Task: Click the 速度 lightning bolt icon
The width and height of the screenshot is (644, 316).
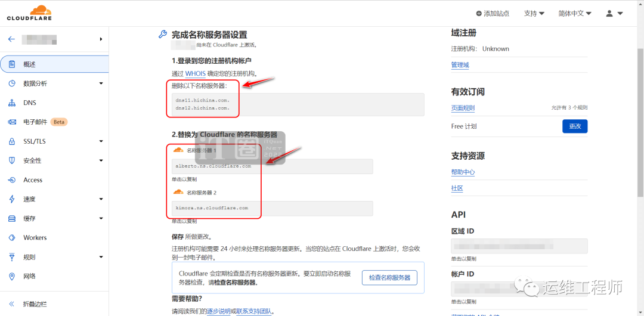Action: point(12,199)
